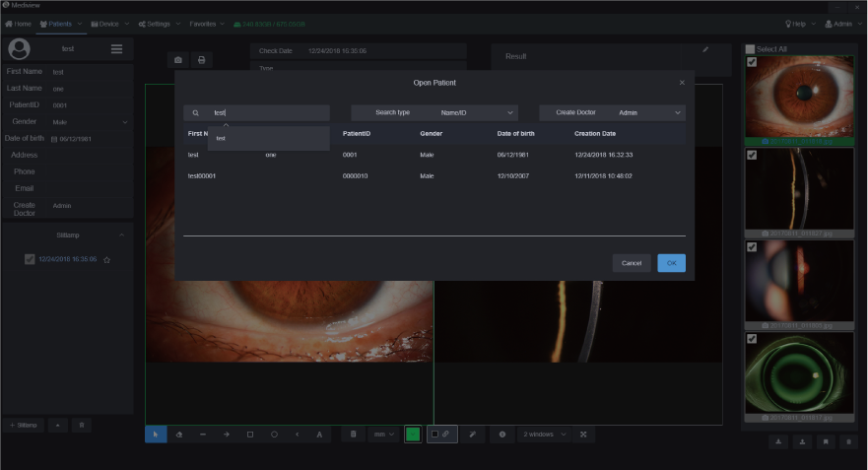Screen dimensions: 868x470
Task: Click the green annotation color swatch
Action: click(413, 435)
